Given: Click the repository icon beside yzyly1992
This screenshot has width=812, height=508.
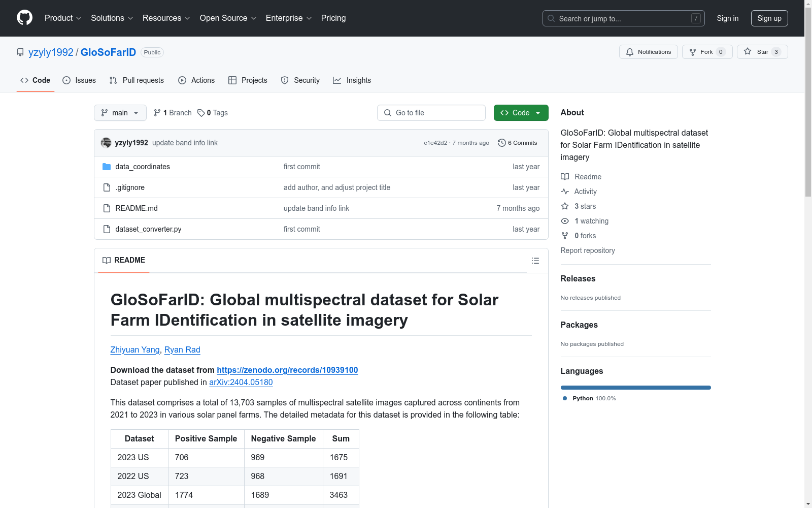Looking at the screenshot, I should coord(20,52).
